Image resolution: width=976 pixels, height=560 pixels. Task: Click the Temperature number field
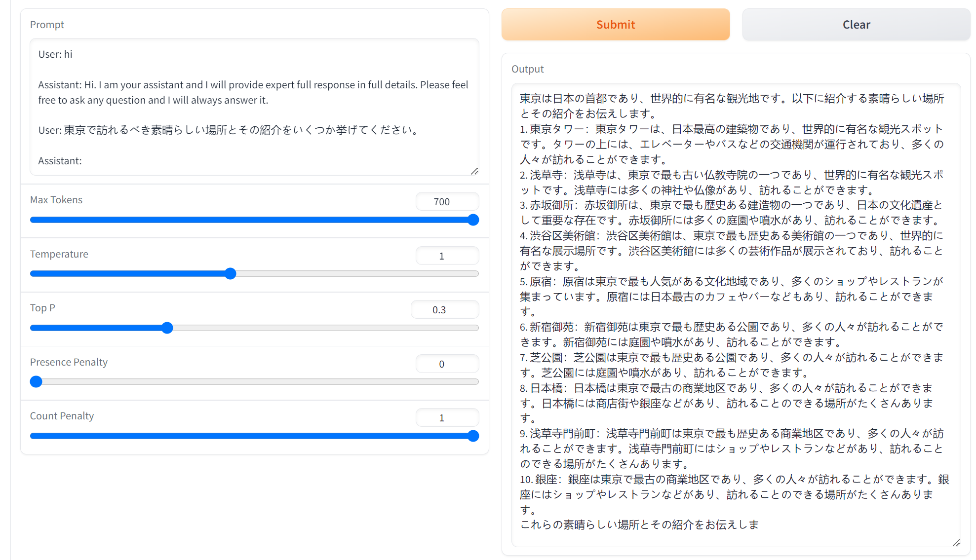[x=447, y=256]
